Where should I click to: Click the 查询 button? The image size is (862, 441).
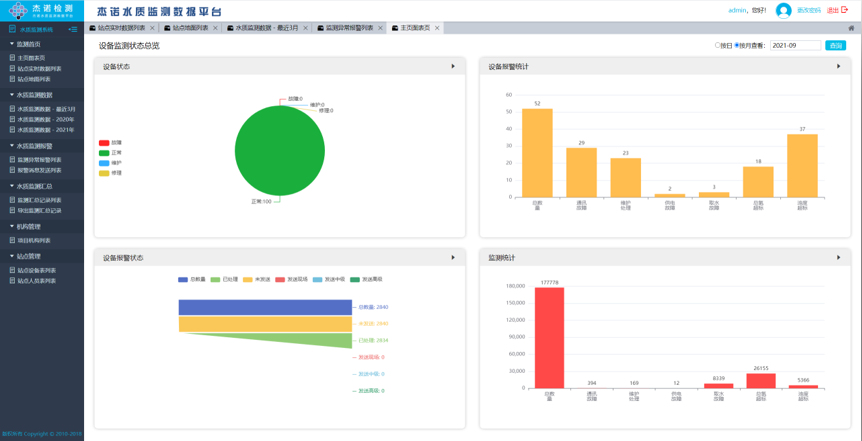coord(835,45)
